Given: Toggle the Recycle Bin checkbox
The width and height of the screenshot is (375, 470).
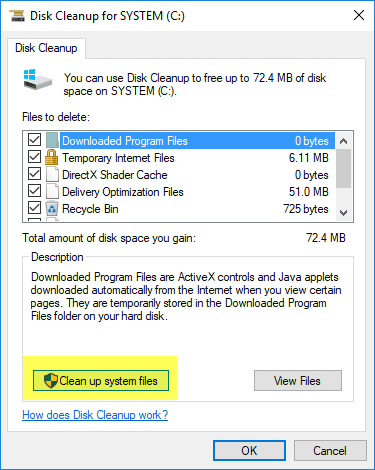Looking at the screenshot, I should [x=34, y=208].
